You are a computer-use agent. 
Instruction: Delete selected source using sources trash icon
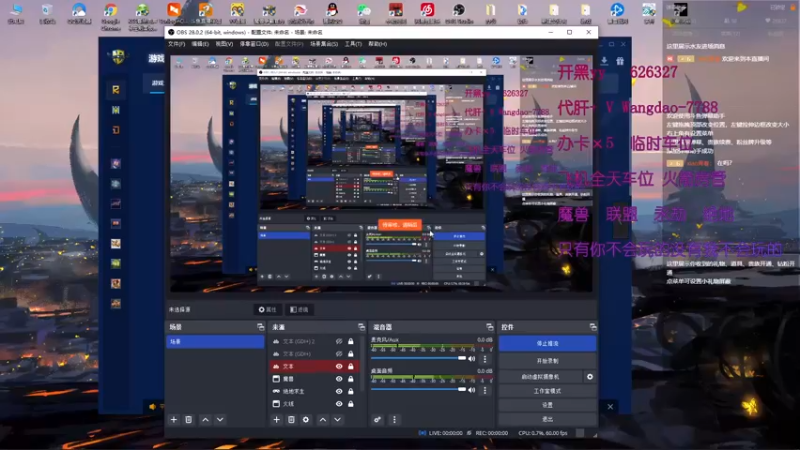pos(291,419)
